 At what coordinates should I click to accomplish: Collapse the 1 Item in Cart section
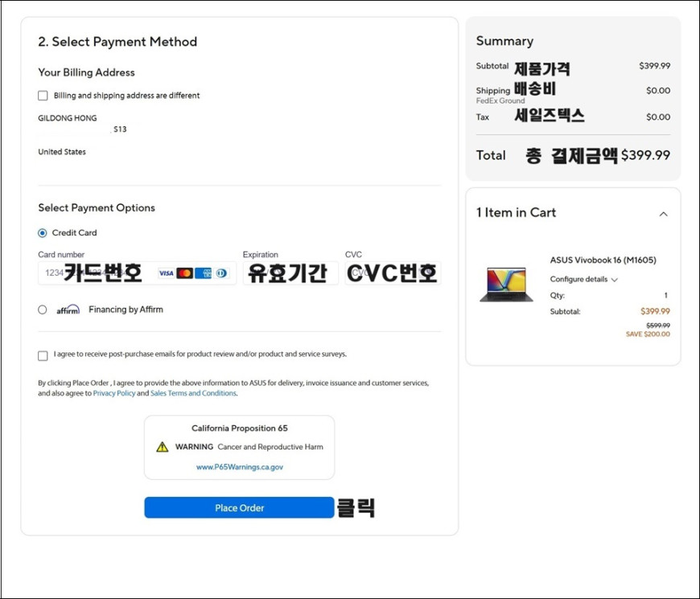point(664,214)
